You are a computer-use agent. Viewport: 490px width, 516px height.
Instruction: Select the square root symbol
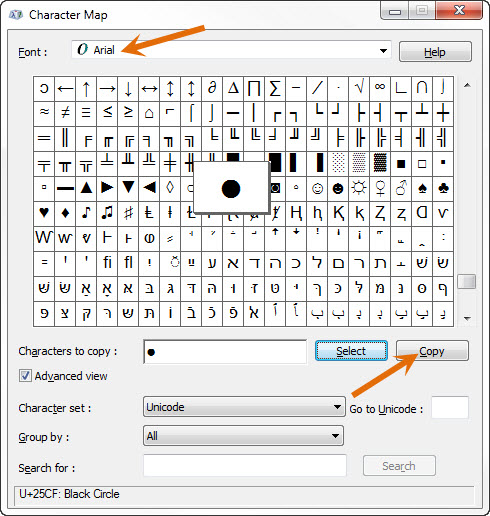coord(359,89)
